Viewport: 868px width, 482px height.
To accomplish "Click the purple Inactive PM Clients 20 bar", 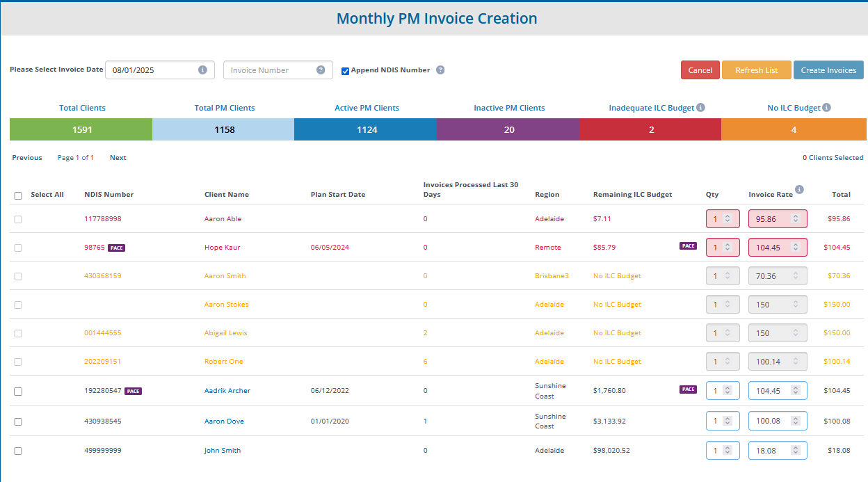I will [508, 129].
